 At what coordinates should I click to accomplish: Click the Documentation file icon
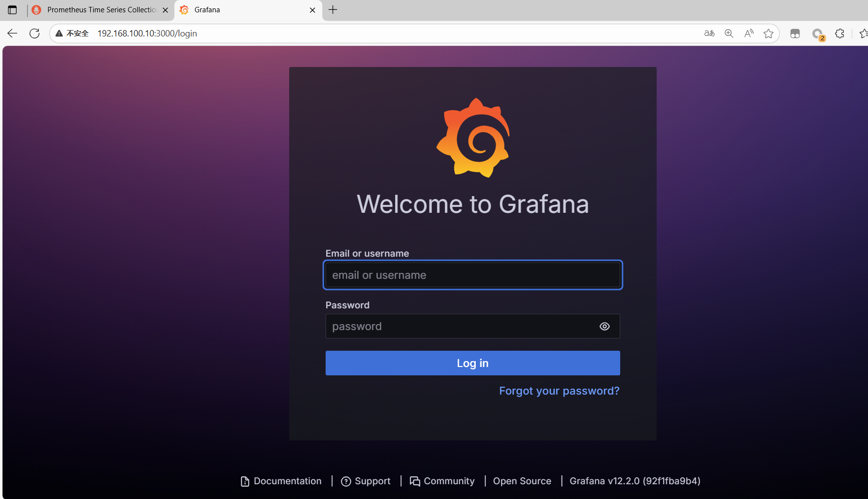[245, 481]
